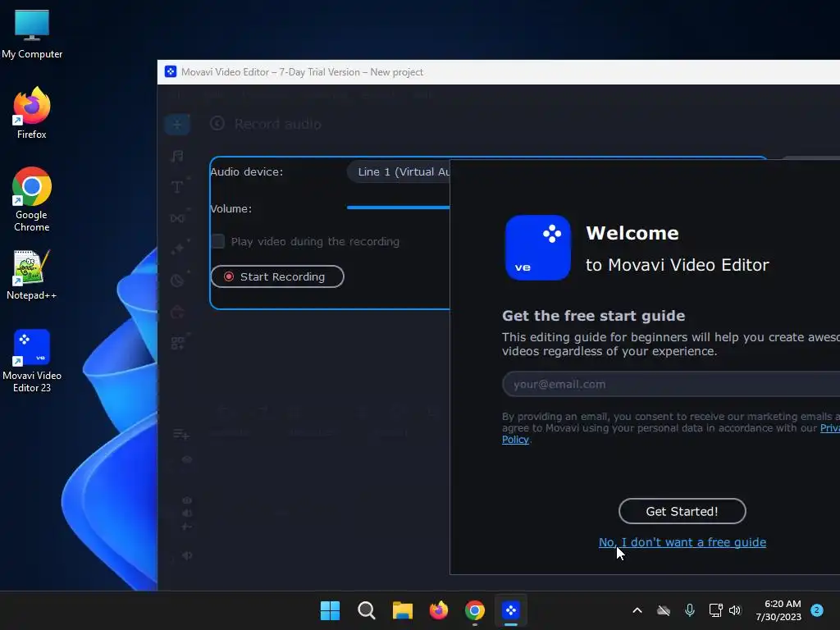Show hidden system tray icons chevron
Image resolution: width=840 pixels, height=630 pixels.
coord(637,610)
